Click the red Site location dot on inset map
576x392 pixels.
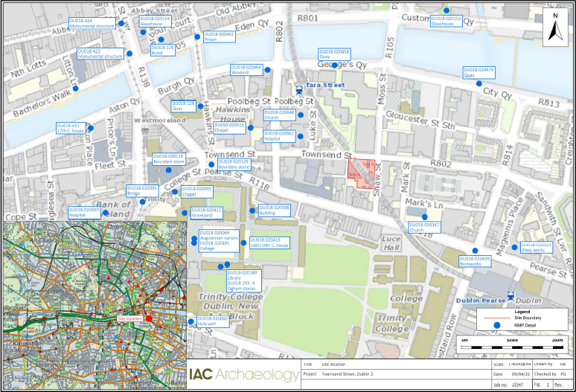(x=149, y=318)
